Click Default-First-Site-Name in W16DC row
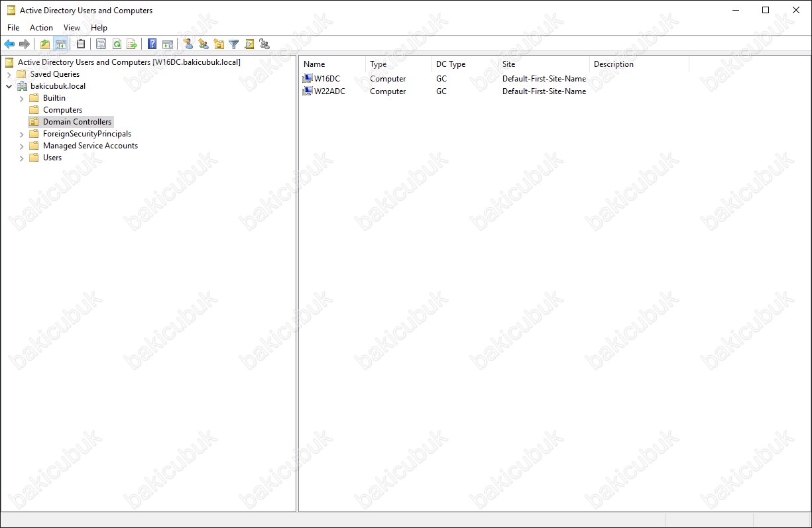 [544, 79]
